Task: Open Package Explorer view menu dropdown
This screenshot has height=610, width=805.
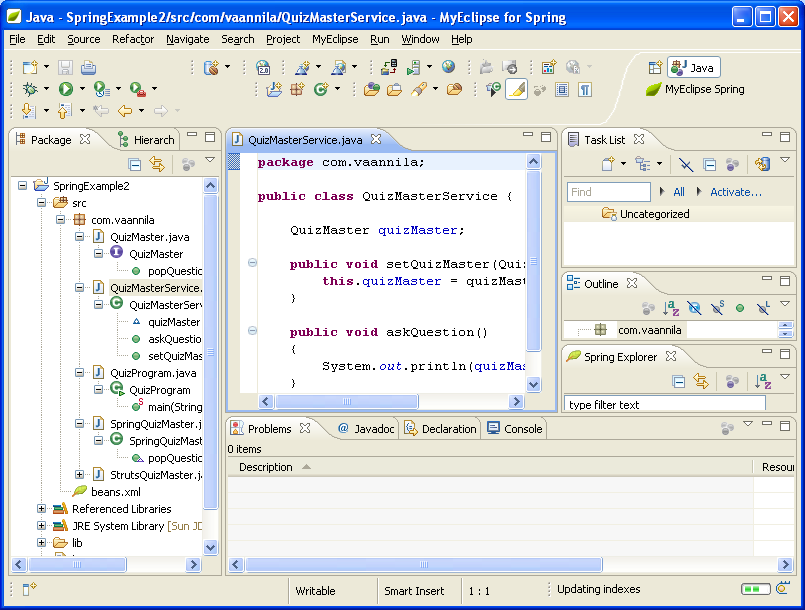Action: click(210, 160)
